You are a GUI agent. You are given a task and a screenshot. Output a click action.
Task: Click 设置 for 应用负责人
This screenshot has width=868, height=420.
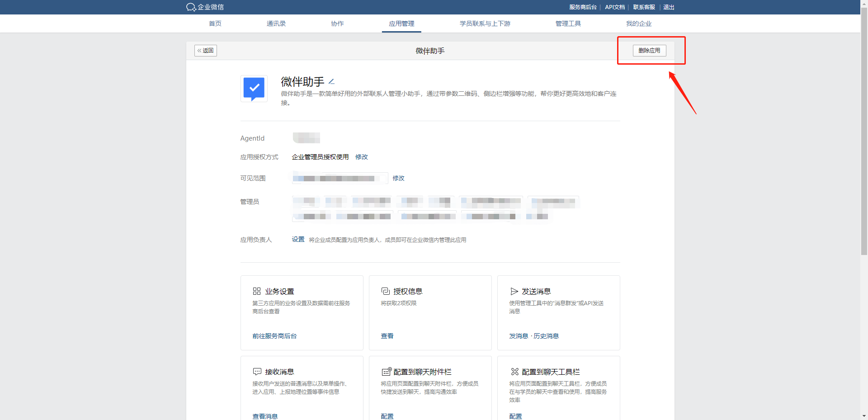click(x=298, y=239)
